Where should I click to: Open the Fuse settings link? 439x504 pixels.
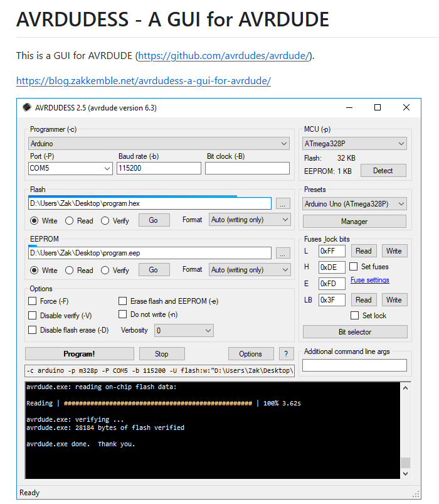click(370, 280)
